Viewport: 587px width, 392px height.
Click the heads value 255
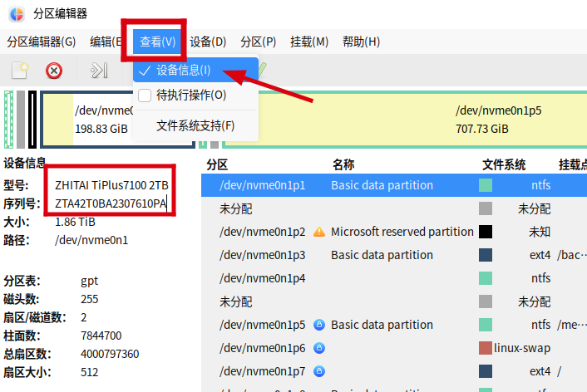(x=90, y=299)
